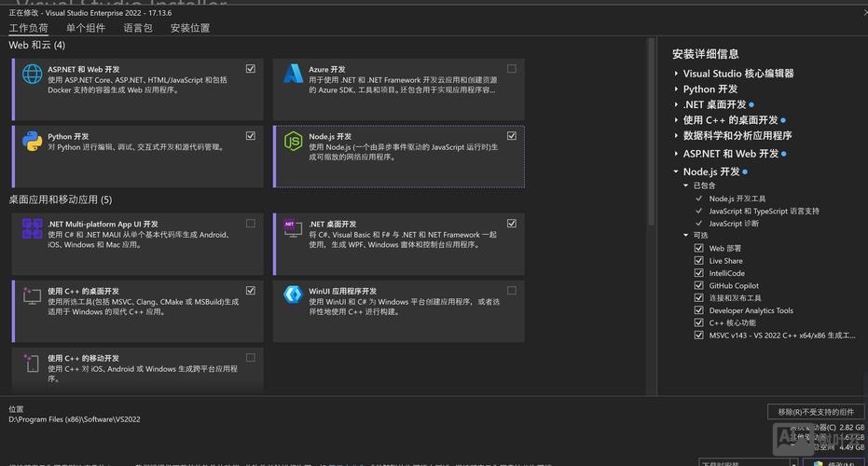Expand the .NET 桌面开发 details node
Image resolution: width=868 pixels, height=466 pixels.
676,104
